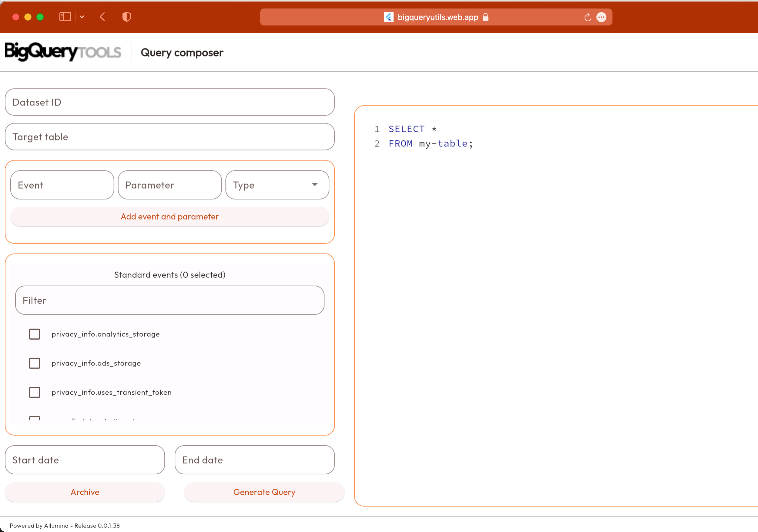Check privacy_info.analytics_storage checkbox

[35, 334]
